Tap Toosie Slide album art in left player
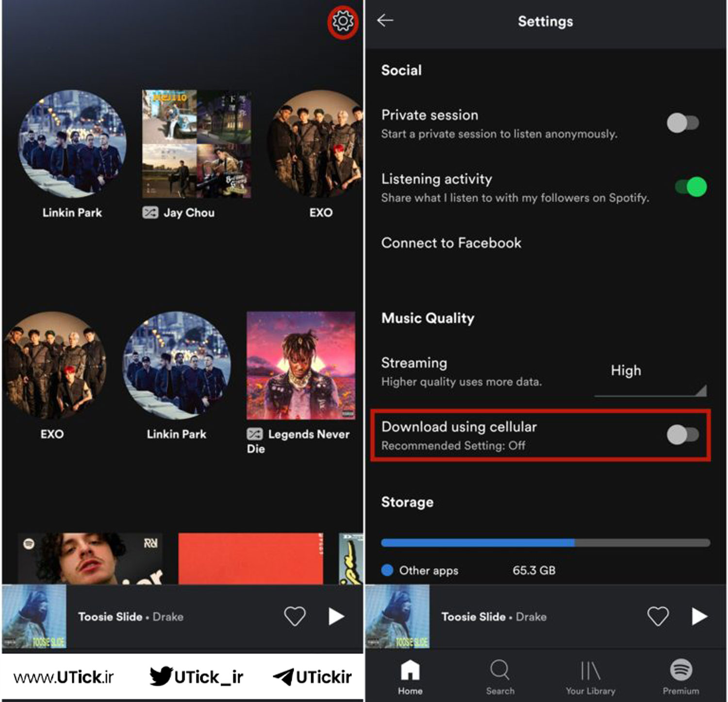Viewport: 728px width, 702px height. [34, 616]
